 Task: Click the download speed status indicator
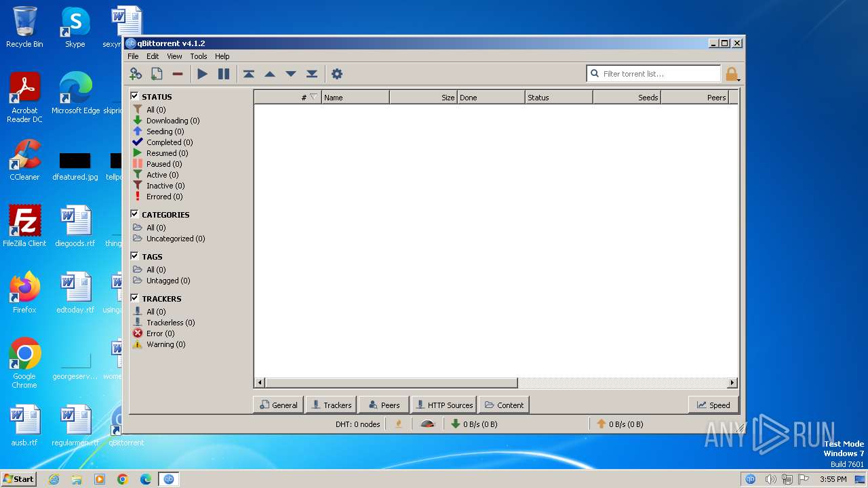click(474, 424)
